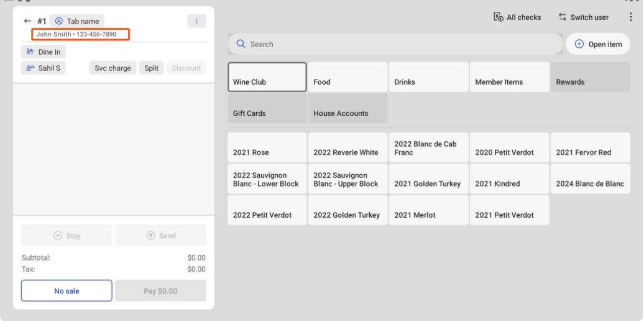This screenshot has width=644, height=321.
Task: Open the Drinks menu group
Action: coord(429,77)
